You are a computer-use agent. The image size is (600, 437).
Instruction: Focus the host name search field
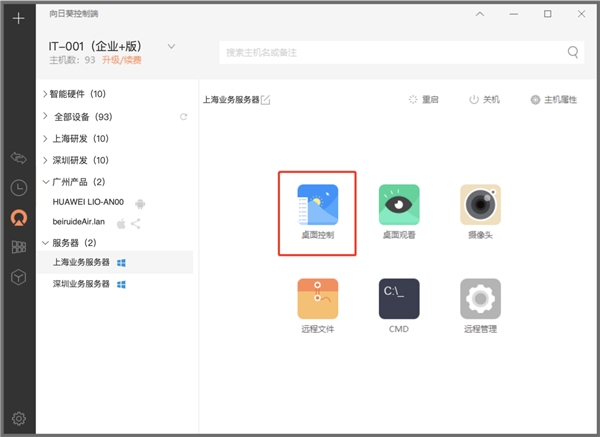pos(402,52)
